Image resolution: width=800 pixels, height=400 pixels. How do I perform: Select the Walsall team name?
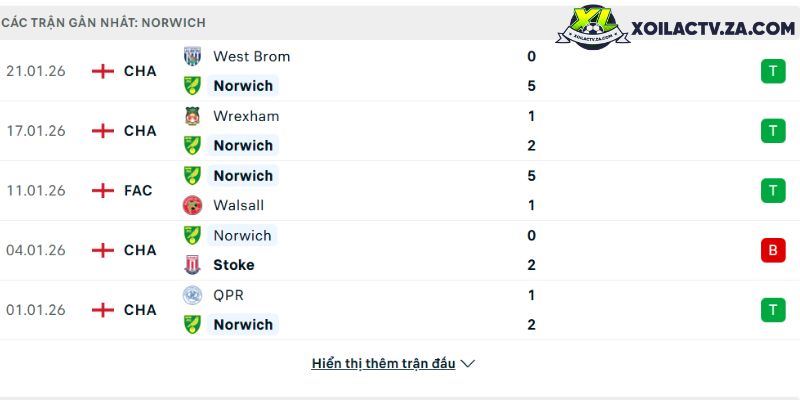pyautogui.click(x=236, y=205)
